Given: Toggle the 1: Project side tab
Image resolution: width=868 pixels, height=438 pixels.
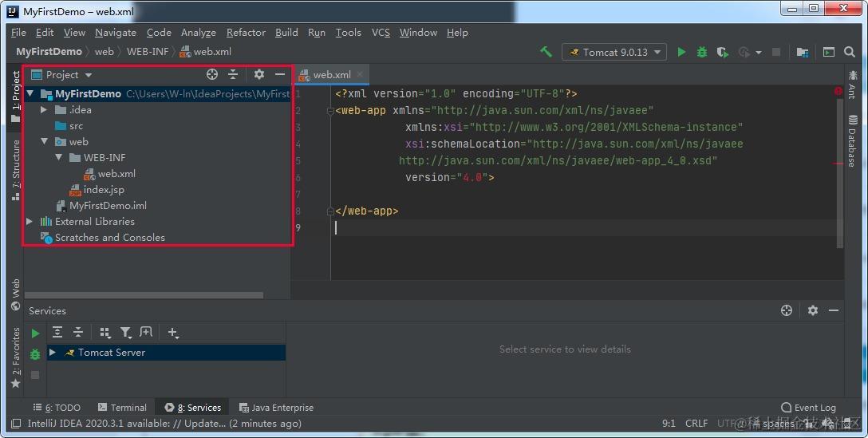Looking at the screenshot, I should point(15,97).
